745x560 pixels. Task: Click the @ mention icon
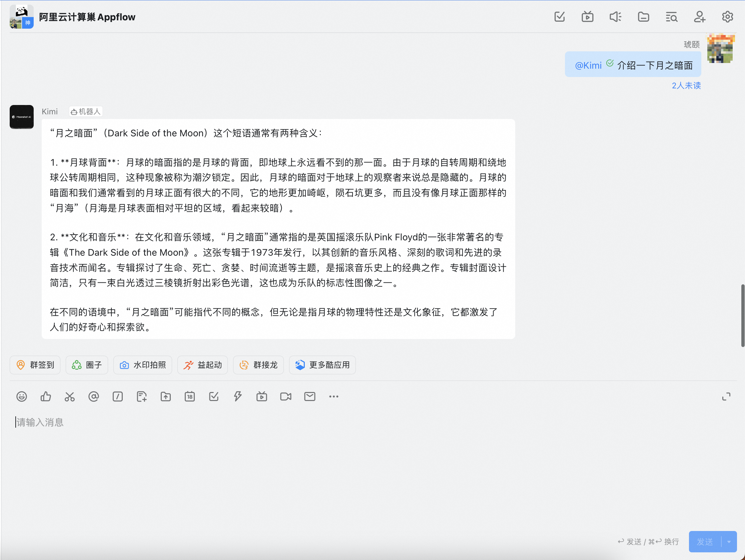[x=94, y=396]
